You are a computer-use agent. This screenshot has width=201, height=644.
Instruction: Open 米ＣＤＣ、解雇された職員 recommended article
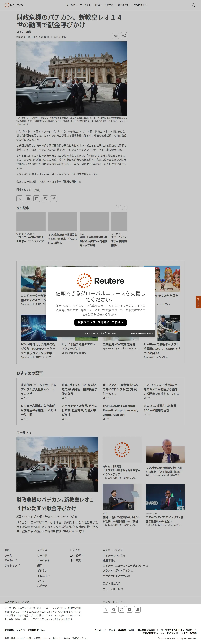tap(160, 408)
